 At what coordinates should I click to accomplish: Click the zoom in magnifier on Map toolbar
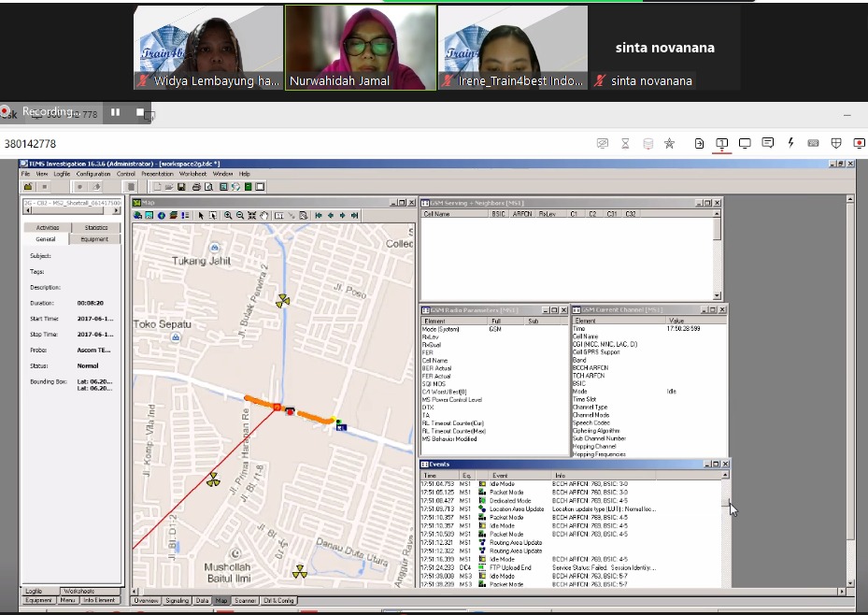point(228,215)
